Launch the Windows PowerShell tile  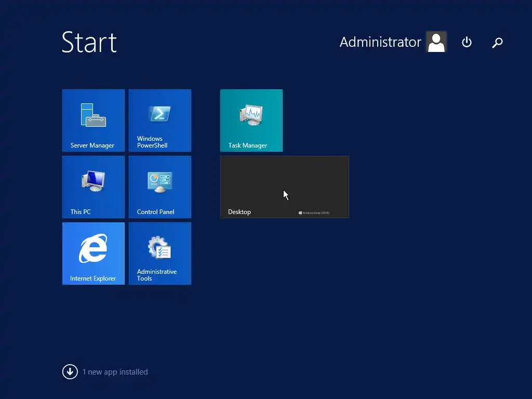point(160,121)
